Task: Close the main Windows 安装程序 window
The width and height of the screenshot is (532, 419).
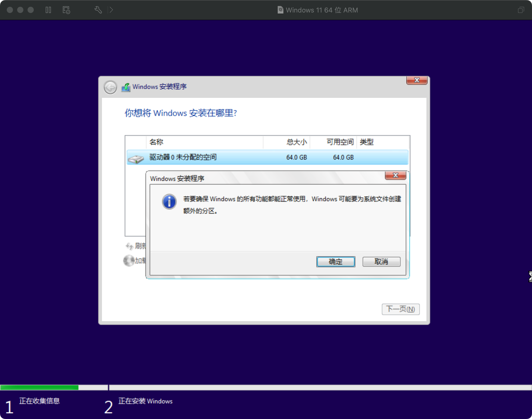Action: click(x=417, y=80)
